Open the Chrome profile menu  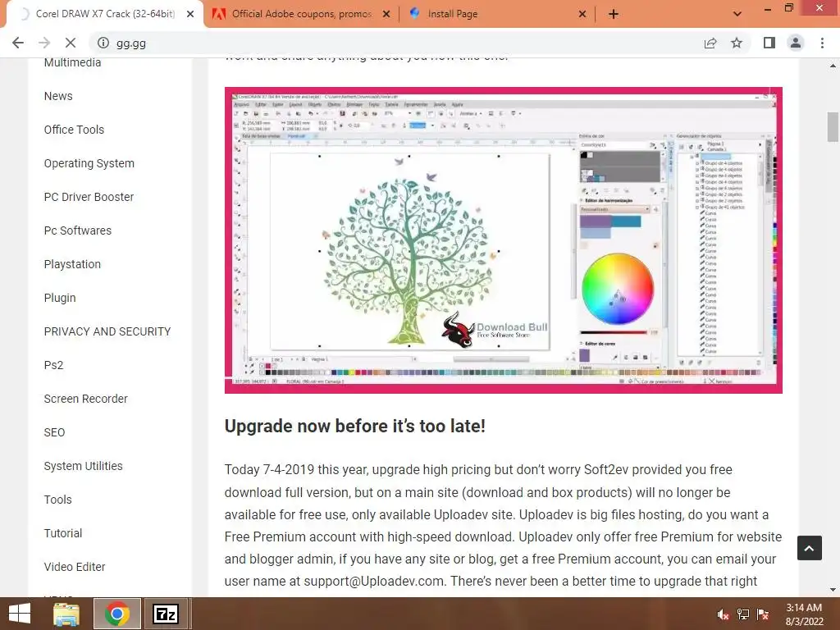pyautogui.click(x=796, y=43)
